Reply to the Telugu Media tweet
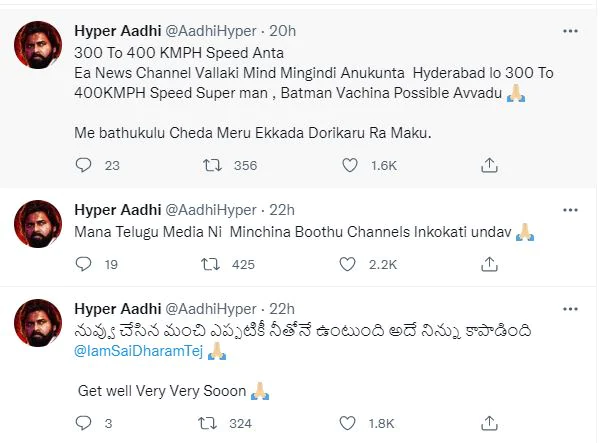The image size is (604, 443). click(84, 264)
